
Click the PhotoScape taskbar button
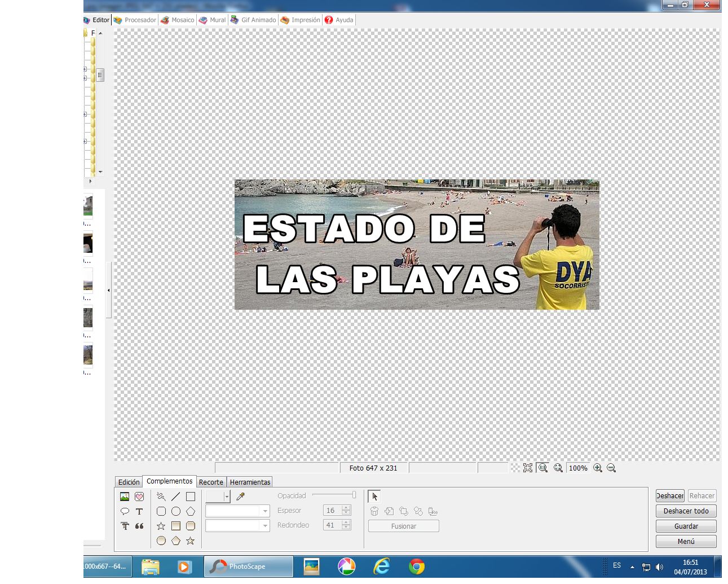248,567
